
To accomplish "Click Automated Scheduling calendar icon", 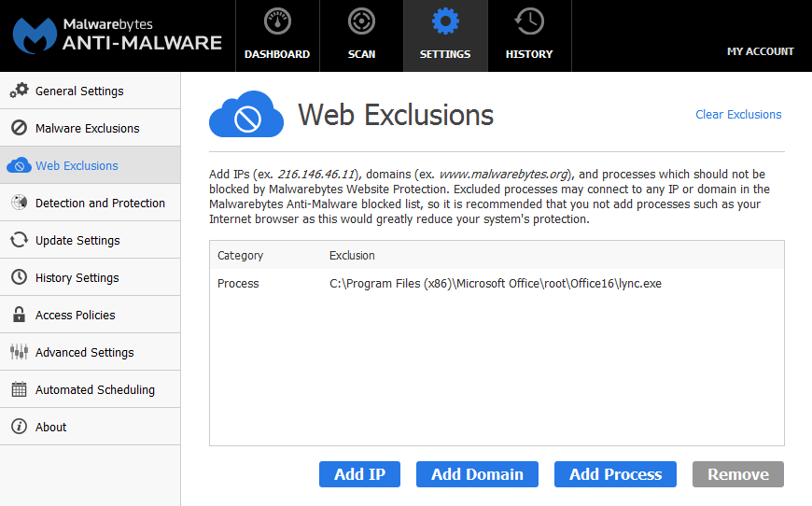I will tap(20, 389).
